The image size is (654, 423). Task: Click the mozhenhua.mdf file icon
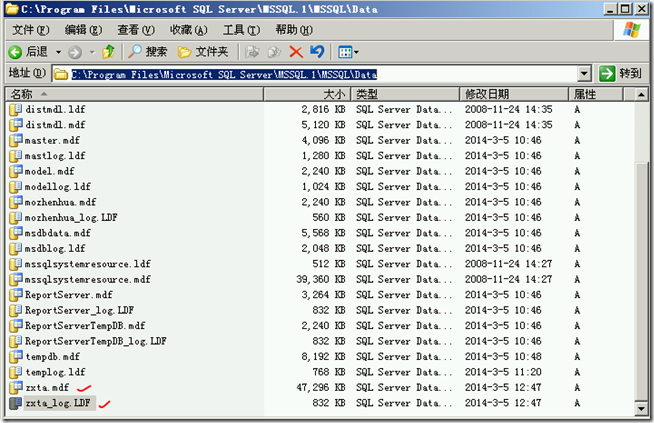[16, 202]
